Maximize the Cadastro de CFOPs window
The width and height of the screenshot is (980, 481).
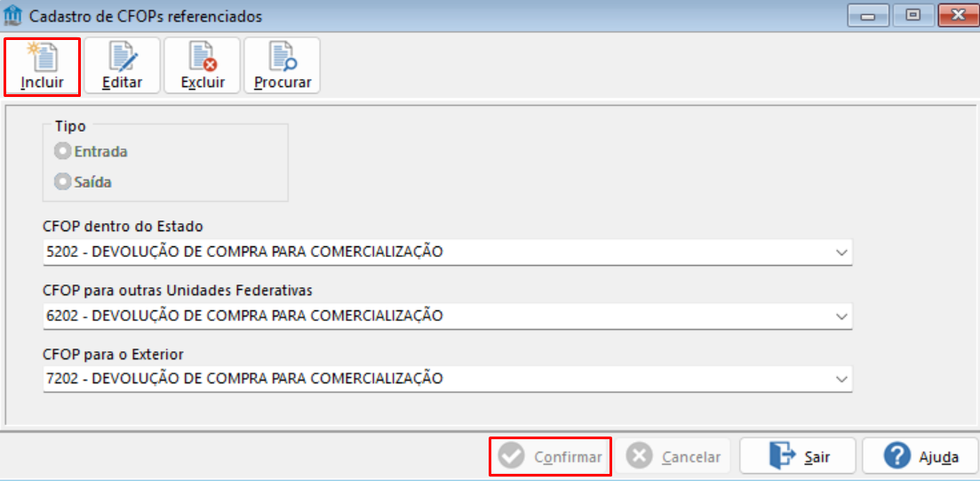(x=912, y=16)
